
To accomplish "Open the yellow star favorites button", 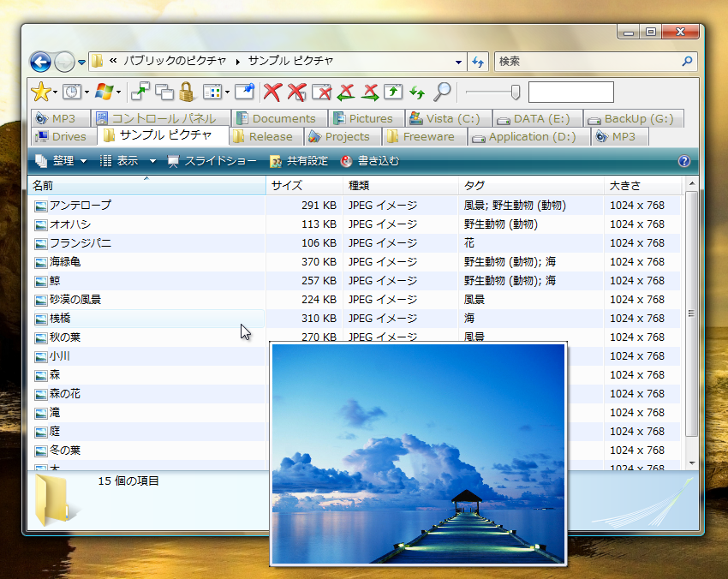I will pyautogui.click(x=41, y=92).
